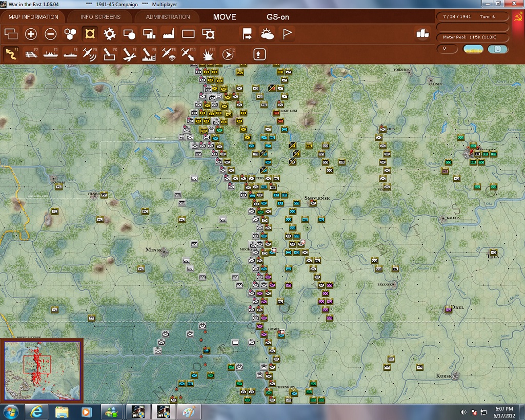Select the F10 air transfer mode icon
This screenshot has height=420, width=525.
pyautogui.click(x=188, y=54)
